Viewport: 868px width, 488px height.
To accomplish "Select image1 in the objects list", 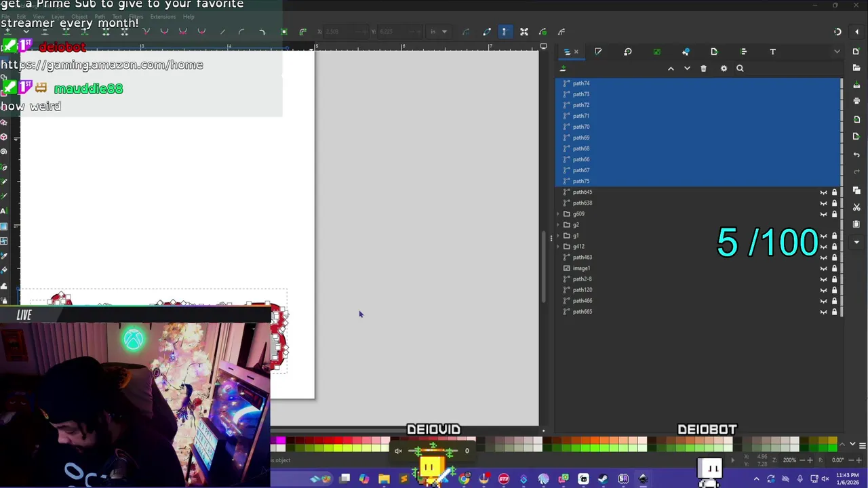I will (x=697, y=268).
